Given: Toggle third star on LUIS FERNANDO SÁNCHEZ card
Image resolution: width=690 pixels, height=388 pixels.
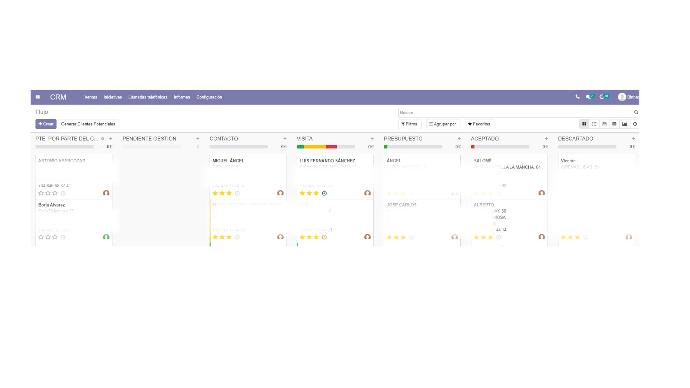Looking at the screenshot, I should tap(316, 193).
